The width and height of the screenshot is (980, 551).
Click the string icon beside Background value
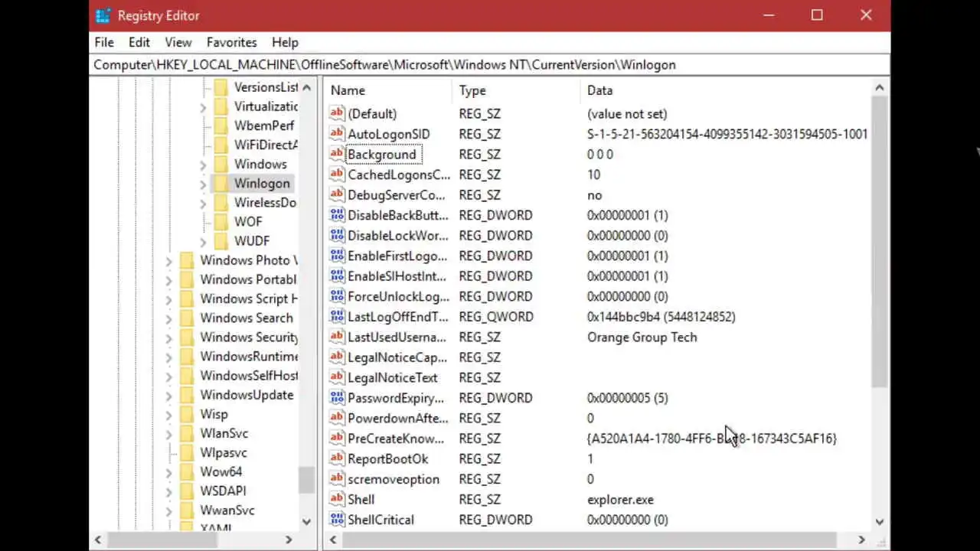pyautogui.click(x=337, y=154)
